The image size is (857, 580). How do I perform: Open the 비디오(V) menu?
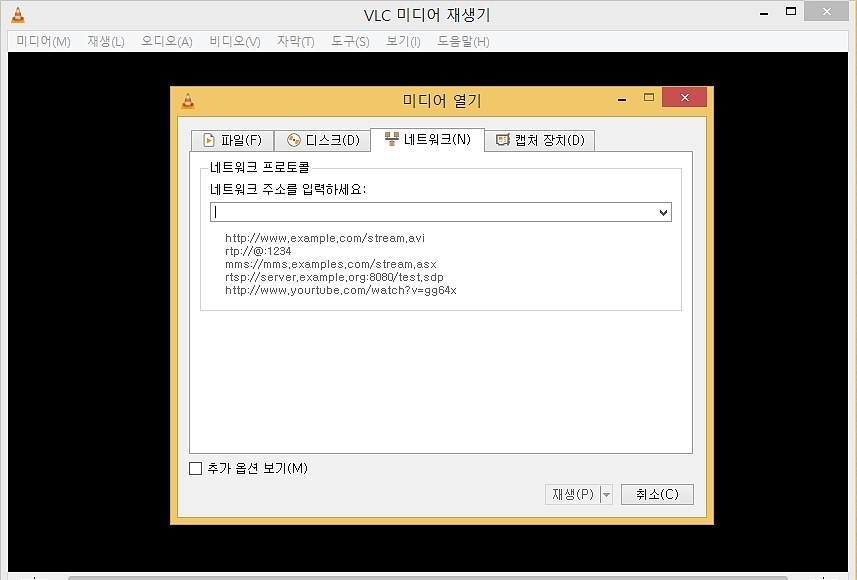(234, 42)
